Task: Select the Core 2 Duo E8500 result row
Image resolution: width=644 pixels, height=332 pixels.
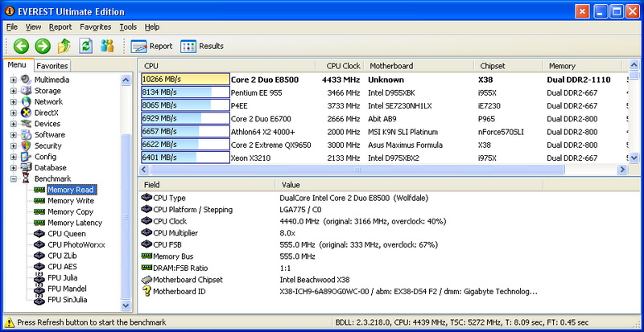Action: [384, 80]
